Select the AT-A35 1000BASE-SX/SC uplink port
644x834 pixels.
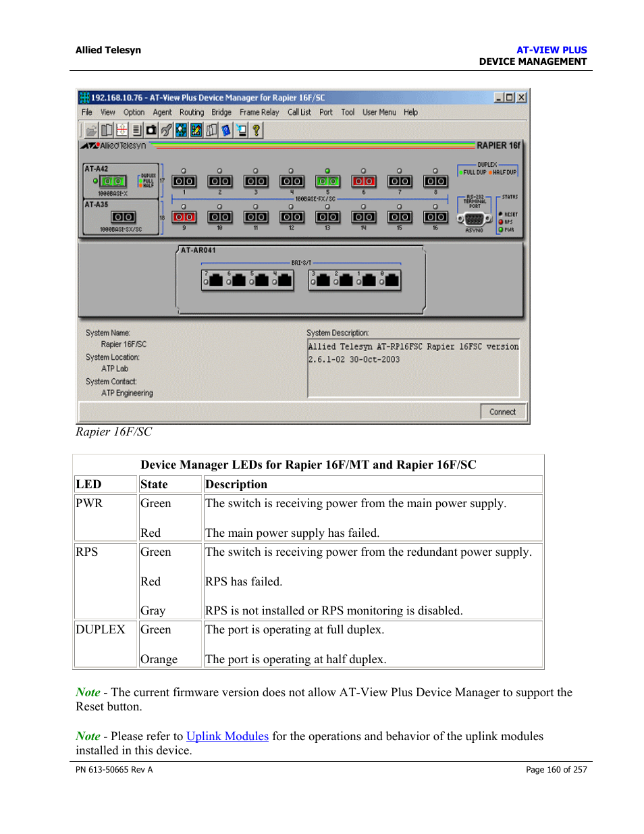[x=123, y=217]
